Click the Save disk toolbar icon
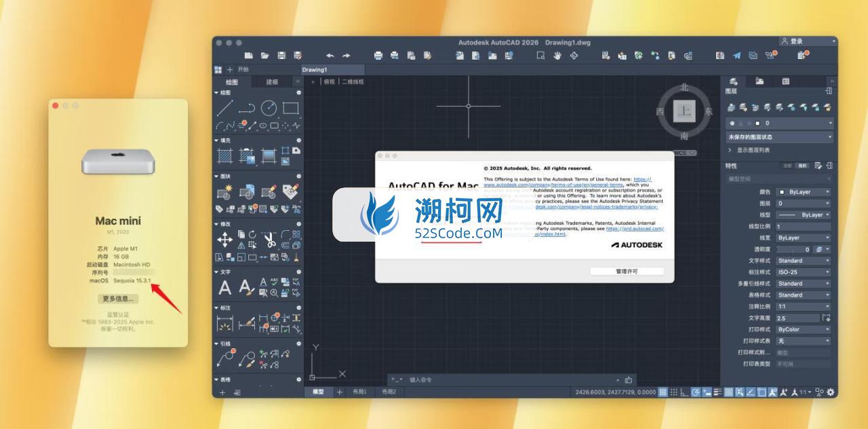The width and height of the screenshot is (868, 429). (x=281, y=55)
